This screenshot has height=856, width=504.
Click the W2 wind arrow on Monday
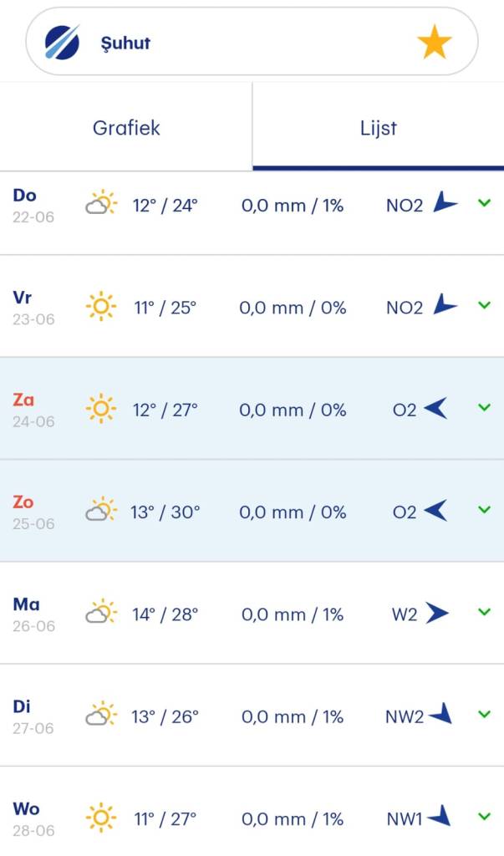click(436, 614)
